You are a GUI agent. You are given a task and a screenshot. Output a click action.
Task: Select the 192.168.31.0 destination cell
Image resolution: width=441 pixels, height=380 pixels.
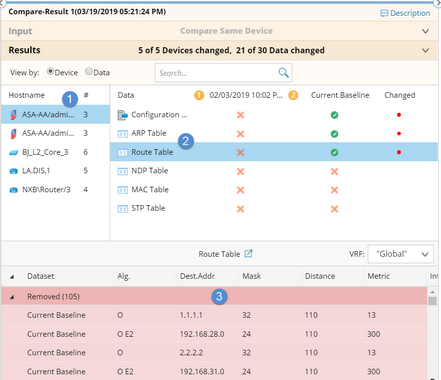coord(202,371)
